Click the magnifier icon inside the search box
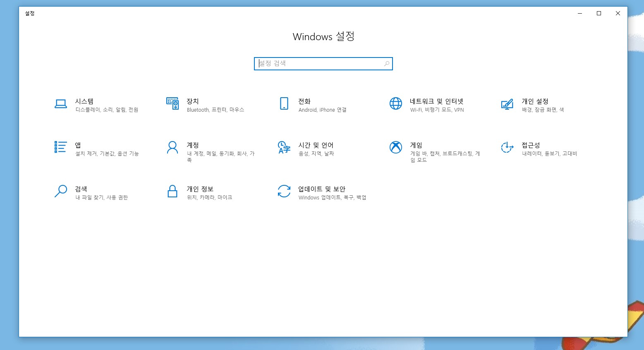 point(387,64)
